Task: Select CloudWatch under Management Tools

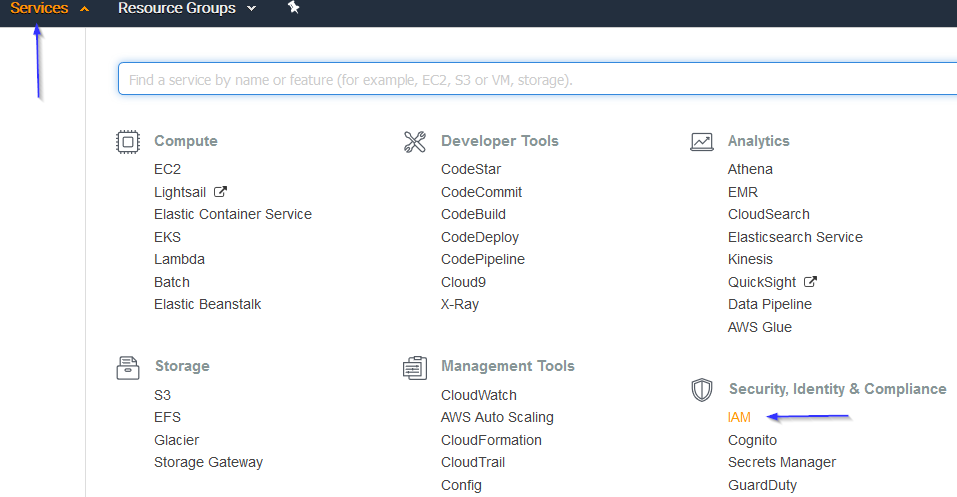Action: (x=478, y=395)
